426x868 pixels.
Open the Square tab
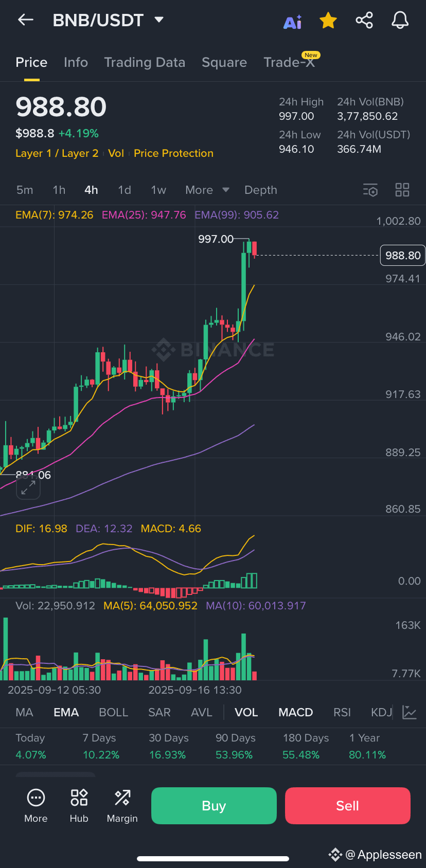(x=224, y=62)
